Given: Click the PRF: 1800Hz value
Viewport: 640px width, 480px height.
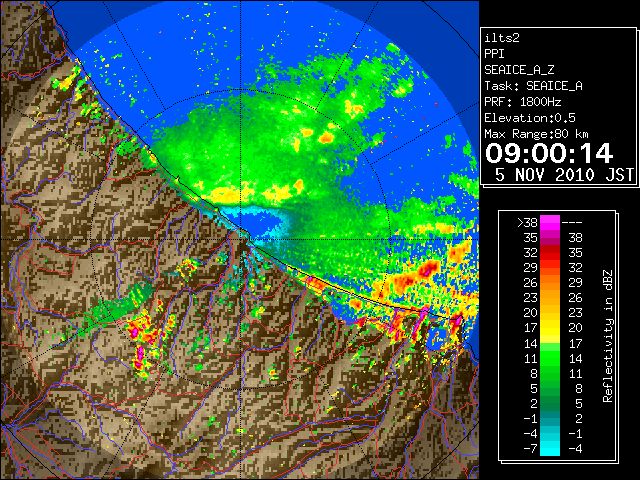Looking at the screenshot, I should tap(523, 102).
